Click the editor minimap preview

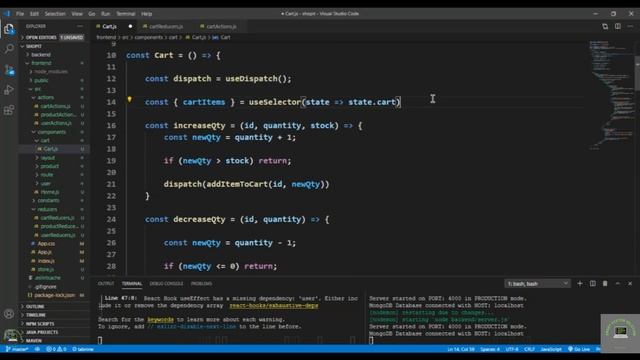[x=610, y=95]
